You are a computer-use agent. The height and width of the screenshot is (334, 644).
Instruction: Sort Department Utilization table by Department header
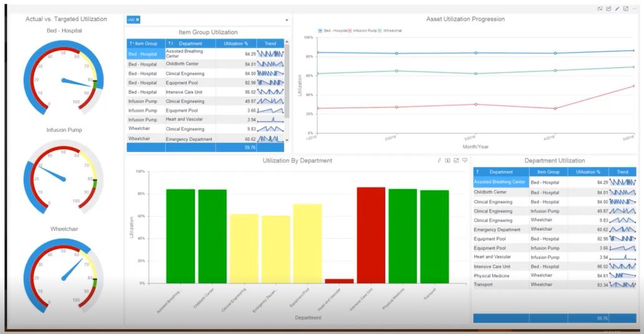pos(501,172)
